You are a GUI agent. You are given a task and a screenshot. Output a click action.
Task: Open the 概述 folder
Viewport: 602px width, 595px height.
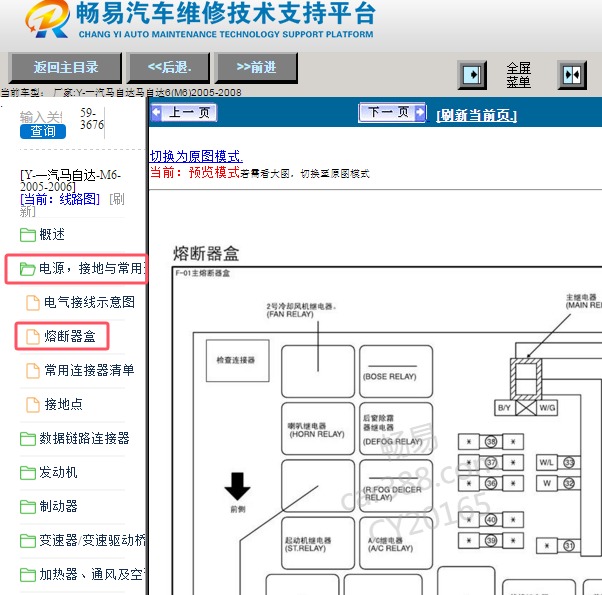[x=52, y=234]
